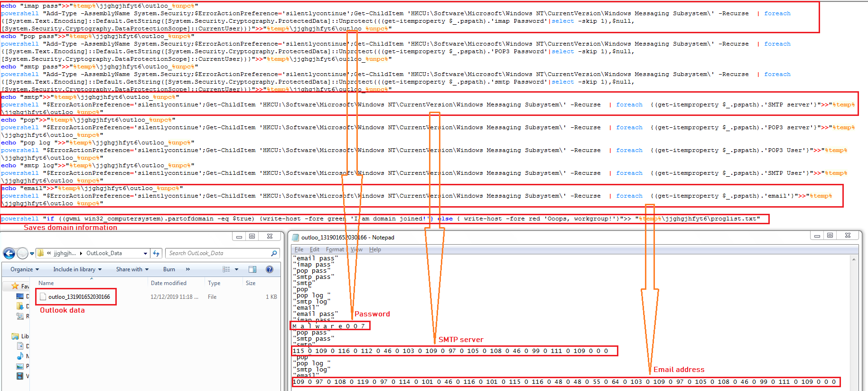
Task: Click the 1 KB size cell
Action: pyautogui.click(x=271, y=297)
